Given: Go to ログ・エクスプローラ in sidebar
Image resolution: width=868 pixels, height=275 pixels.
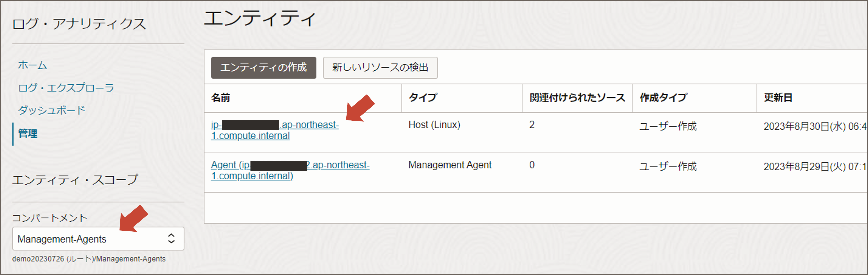Looking at the screenshot, I should point(66,88).
